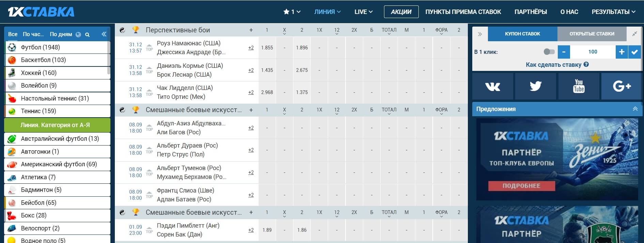Click the Теннис ball icon
The height and width of the screenshot is (243, 644).
pyautogui.click(x=12, y=111)
